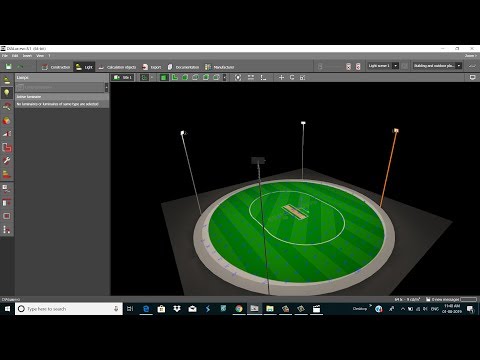Open the Windows Start menu
The height and width of the screenshot is (360, 480).
coord(7,309)
